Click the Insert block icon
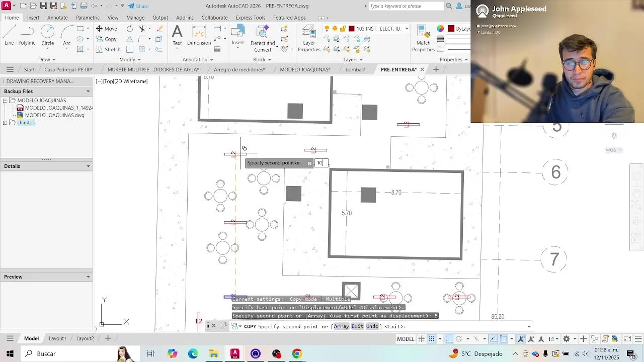 (237, 35)
